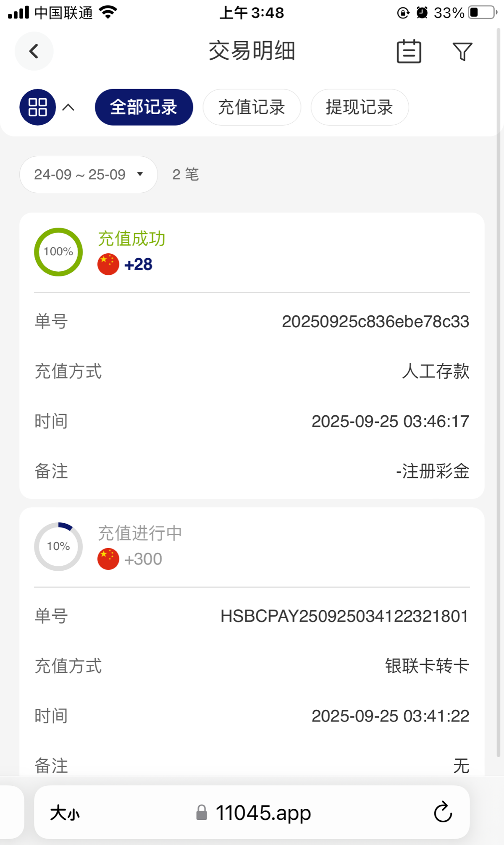Switch to the 提现记录 tab

click(360, 107)
